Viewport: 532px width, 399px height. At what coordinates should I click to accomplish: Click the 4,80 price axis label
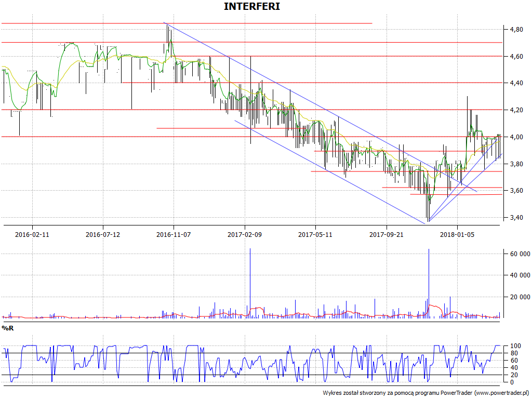(x=516, y=30)
